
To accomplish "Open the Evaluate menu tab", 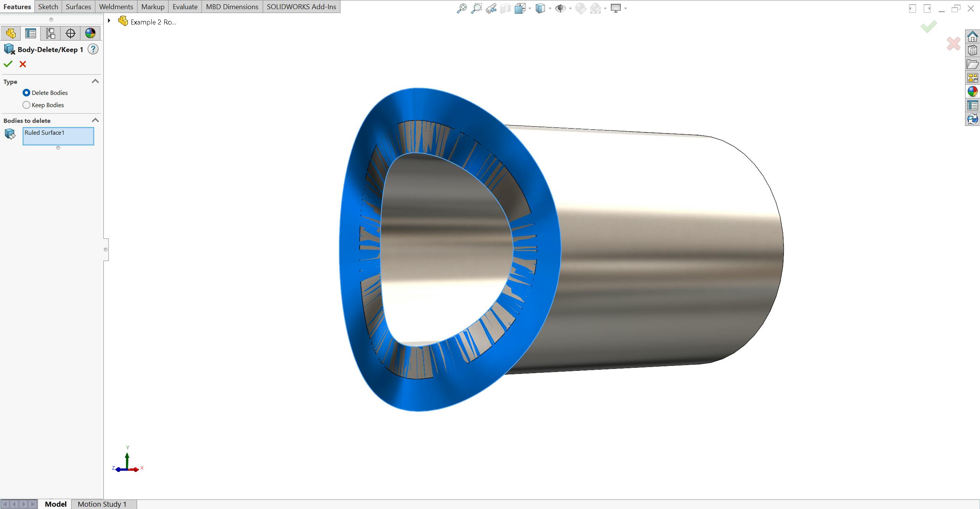I will (185, 7).
